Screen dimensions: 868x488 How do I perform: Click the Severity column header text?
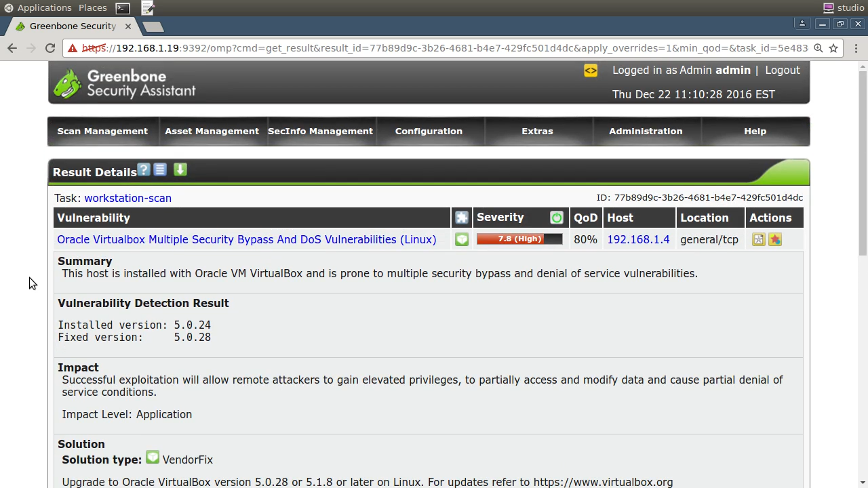(500, 218)
